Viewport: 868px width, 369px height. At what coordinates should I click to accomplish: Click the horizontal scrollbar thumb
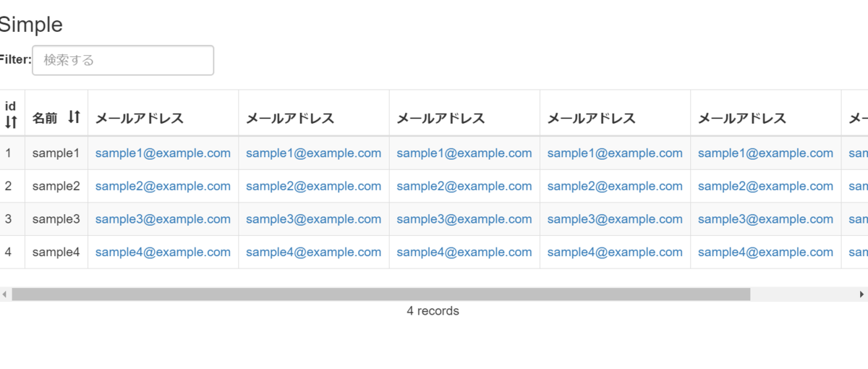pos(380,294)
